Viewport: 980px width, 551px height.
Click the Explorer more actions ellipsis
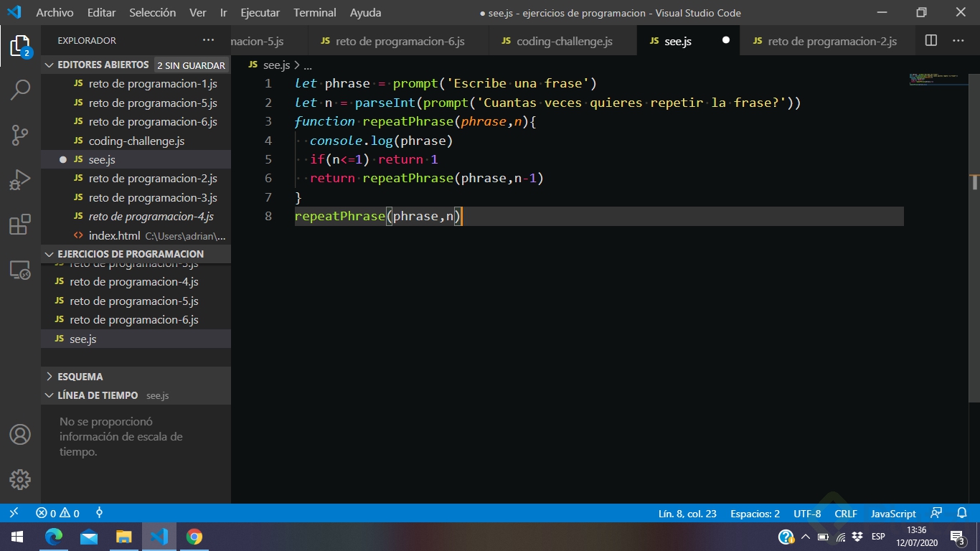(208, 41)
